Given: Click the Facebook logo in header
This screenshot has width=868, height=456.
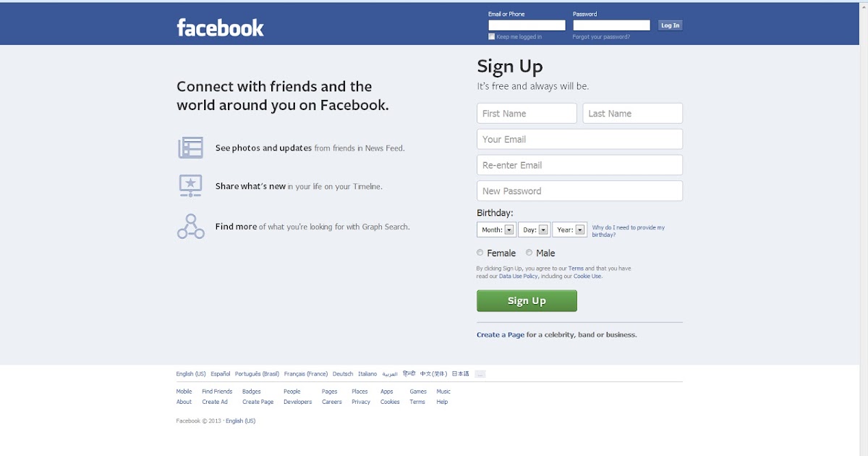Looking at the screenshot, I should [220, 28].
